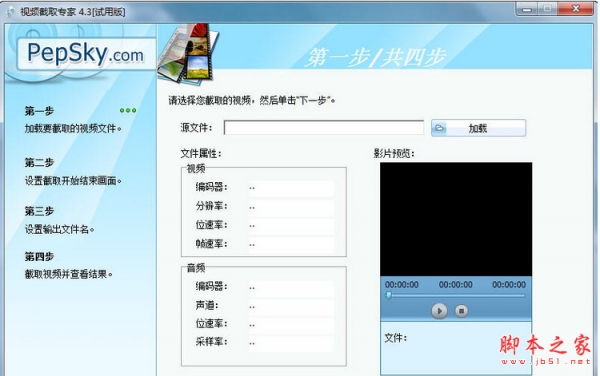
Task: Minimize the 视频截取专家 window
Action: point(527,9)
